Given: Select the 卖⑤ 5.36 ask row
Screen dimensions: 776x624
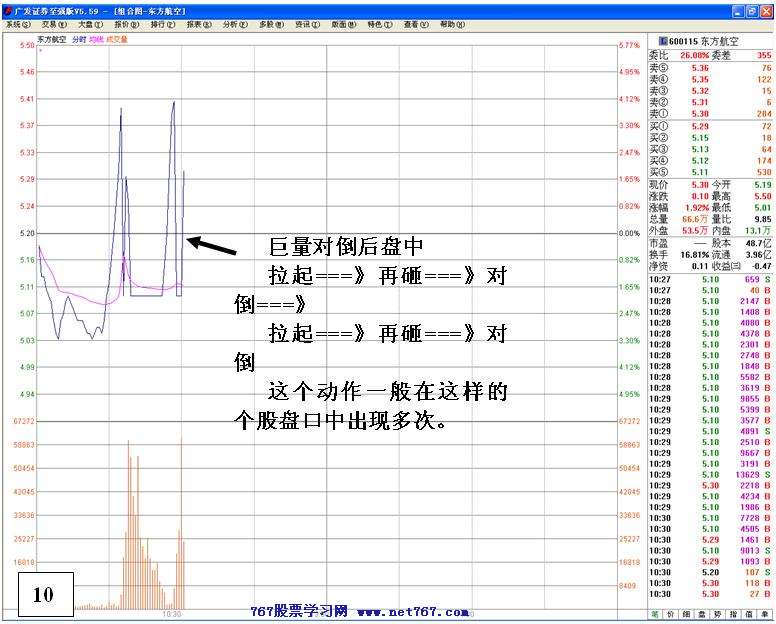Looking at the screenshot, I should click(710, 68).
